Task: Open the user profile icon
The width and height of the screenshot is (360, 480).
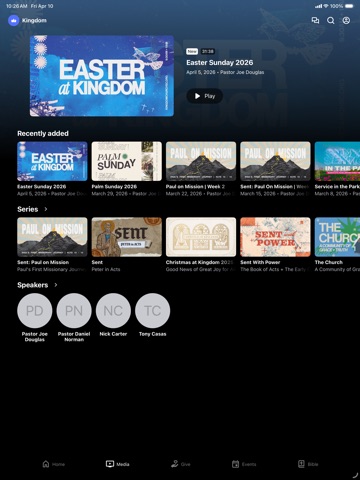Action: [x=346, y=21]
